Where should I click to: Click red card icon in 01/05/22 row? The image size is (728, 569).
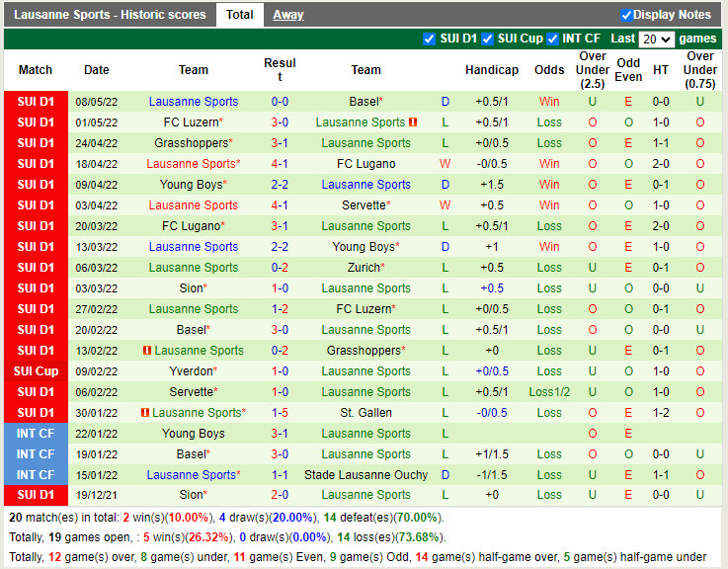413,122
